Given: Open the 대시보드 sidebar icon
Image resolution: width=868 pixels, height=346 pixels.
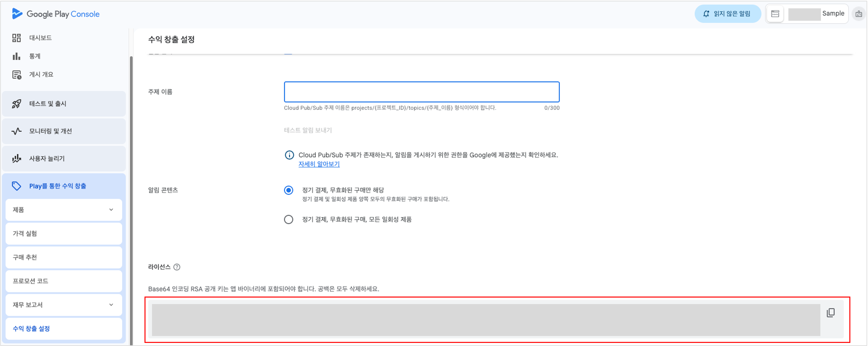Looking at the screenshot, I should (x=17, y=38).
